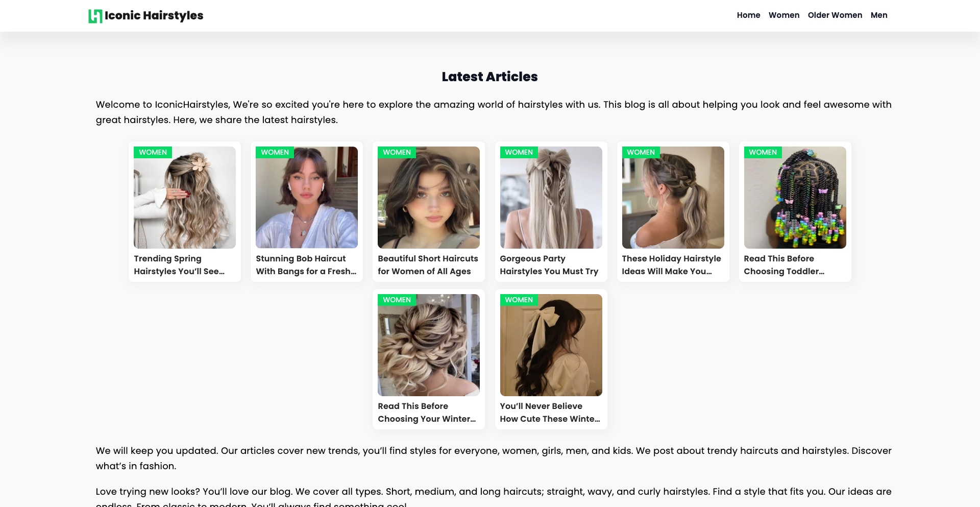Open Gorgeous Party Hairstyles You Must Try
980x507 pixels.
(549, 265)
